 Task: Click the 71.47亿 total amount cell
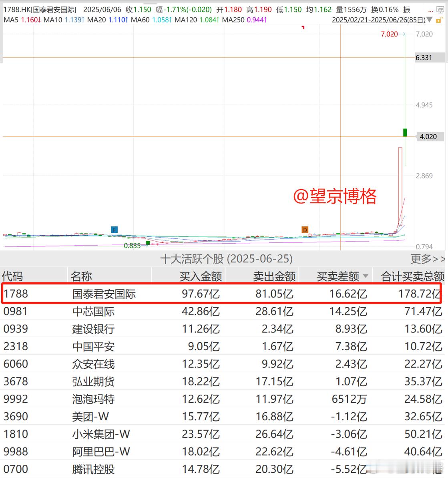coord(423,312)
